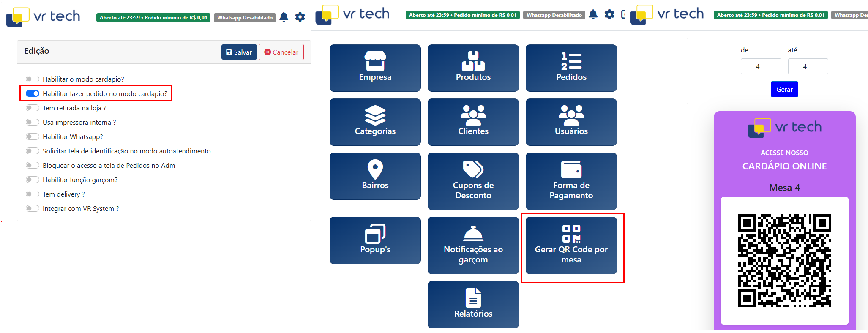Open the Categorias layers tile
Image resolution: width=868 pixels, height=333 pixels.
[375, 122]
